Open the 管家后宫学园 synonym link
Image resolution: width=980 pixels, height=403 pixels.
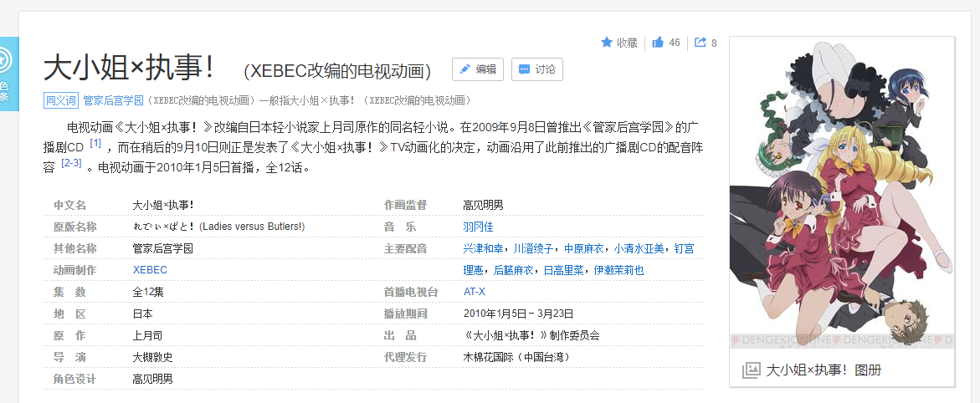(113, 100)
